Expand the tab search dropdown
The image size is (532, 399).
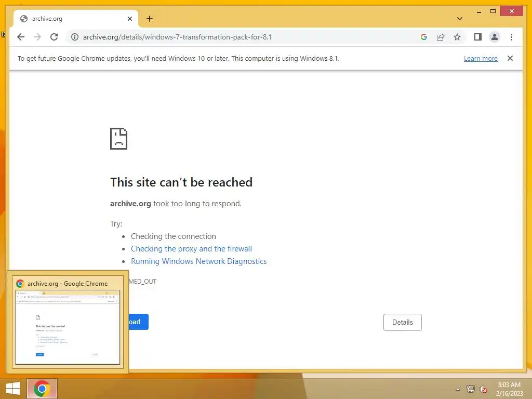tap(460, 19)
